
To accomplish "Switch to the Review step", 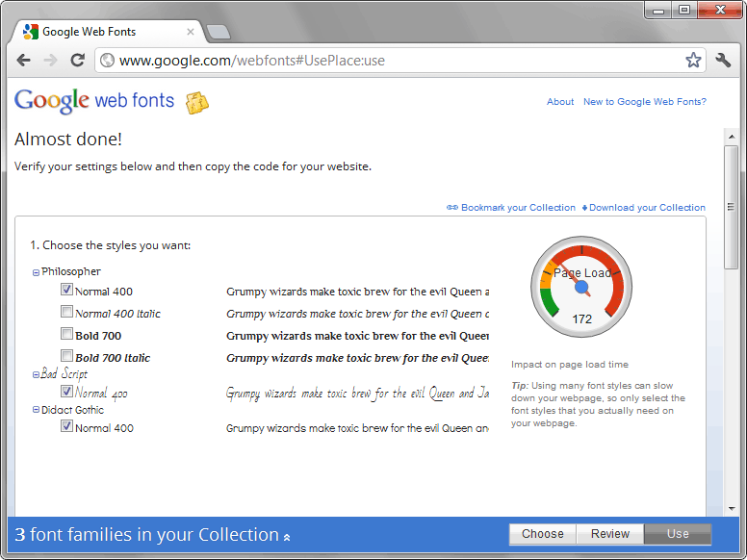I will click(x=609, y=534).
